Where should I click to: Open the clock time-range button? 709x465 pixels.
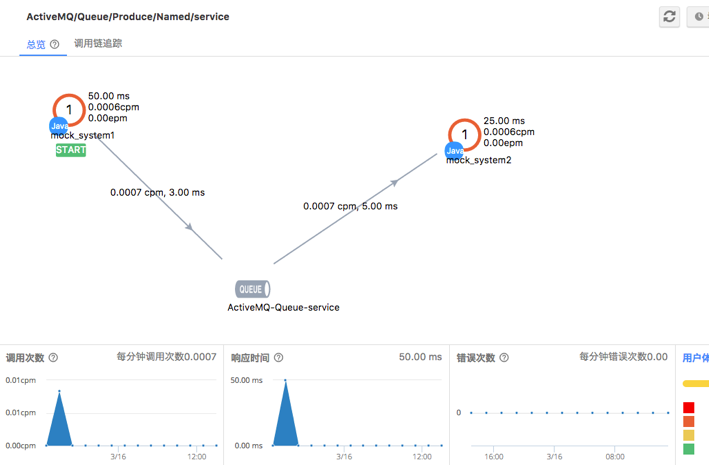[x=698, y=17]
